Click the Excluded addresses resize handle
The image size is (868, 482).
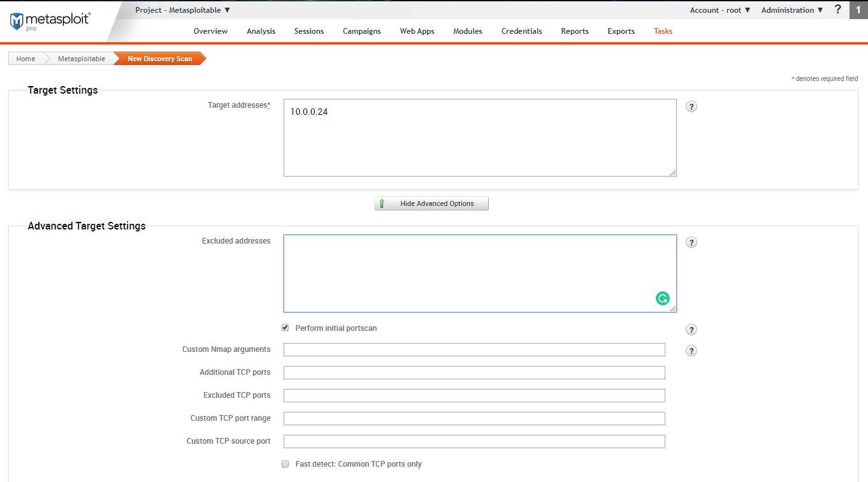tap(672, 308)
